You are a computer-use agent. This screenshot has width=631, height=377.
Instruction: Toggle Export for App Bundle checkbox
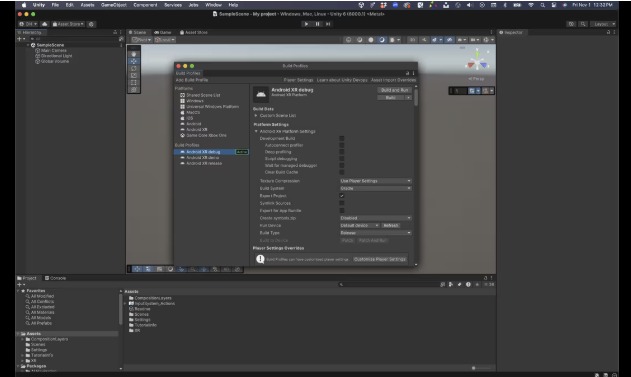[x=342, y=210]
